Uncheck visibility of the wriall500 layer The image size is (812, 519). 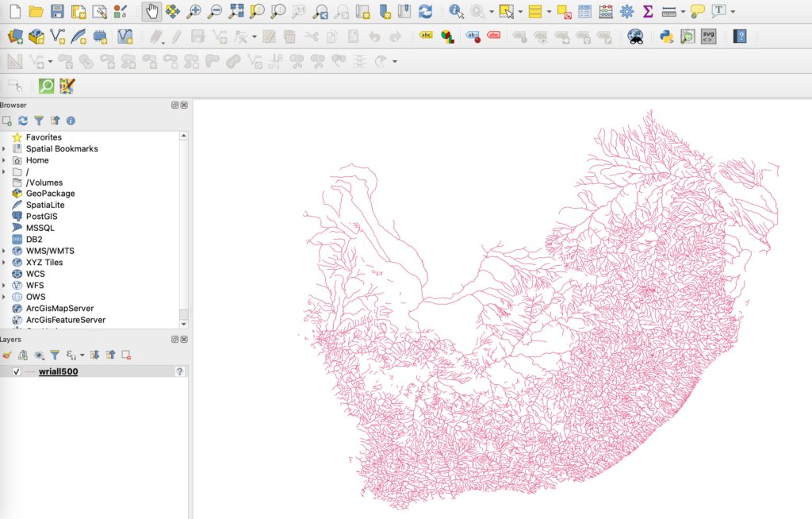(x=17, y=371)
